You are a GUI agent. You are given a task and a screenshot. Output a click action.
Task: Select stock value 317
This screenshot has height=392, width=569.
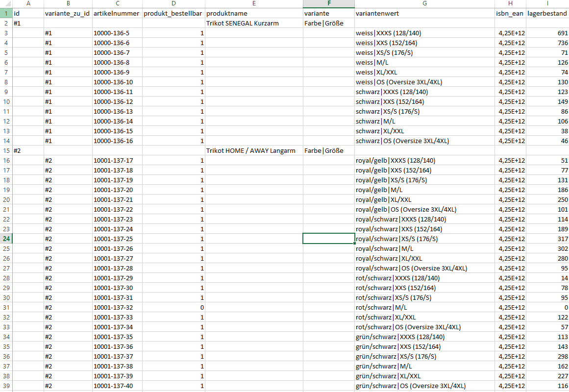547,239
